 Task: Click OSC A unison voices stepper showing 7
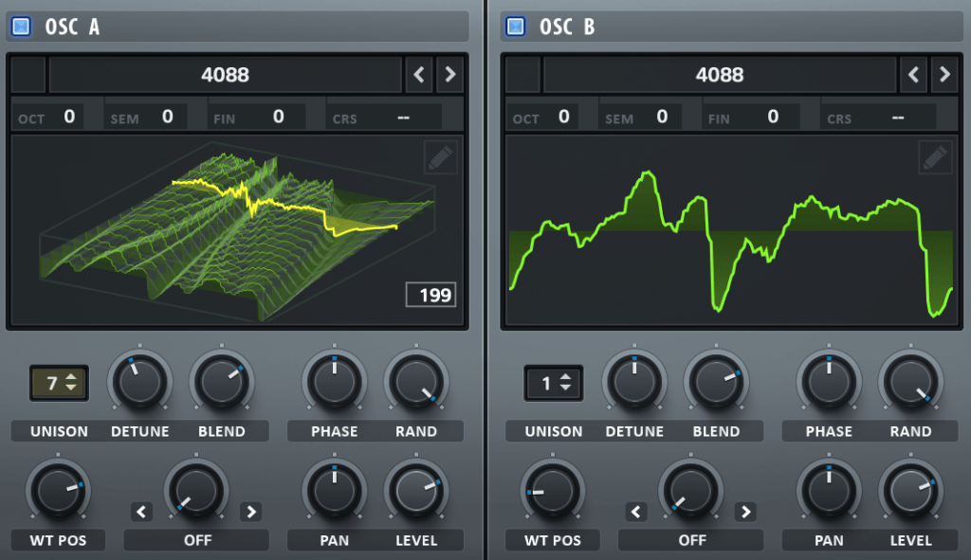pos(60,383)
